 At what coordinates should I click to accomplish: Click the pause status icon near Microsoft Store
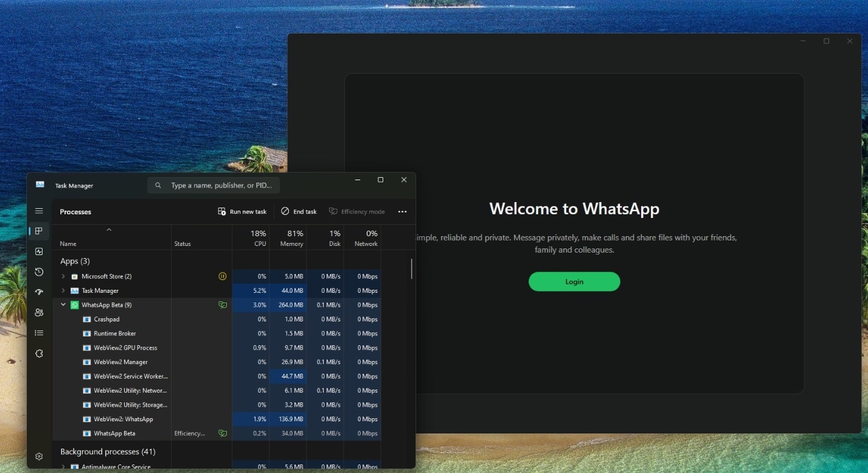[x=223, y=276]
